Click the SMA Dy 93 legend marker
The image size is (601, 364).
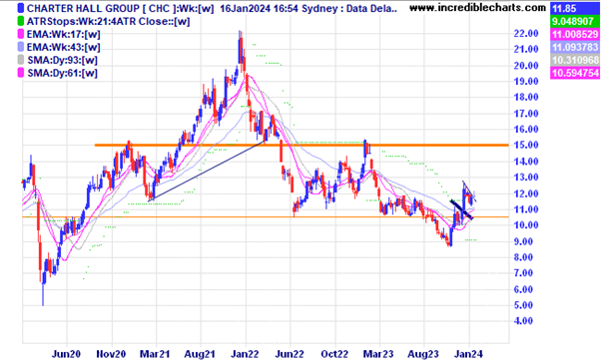21,60
